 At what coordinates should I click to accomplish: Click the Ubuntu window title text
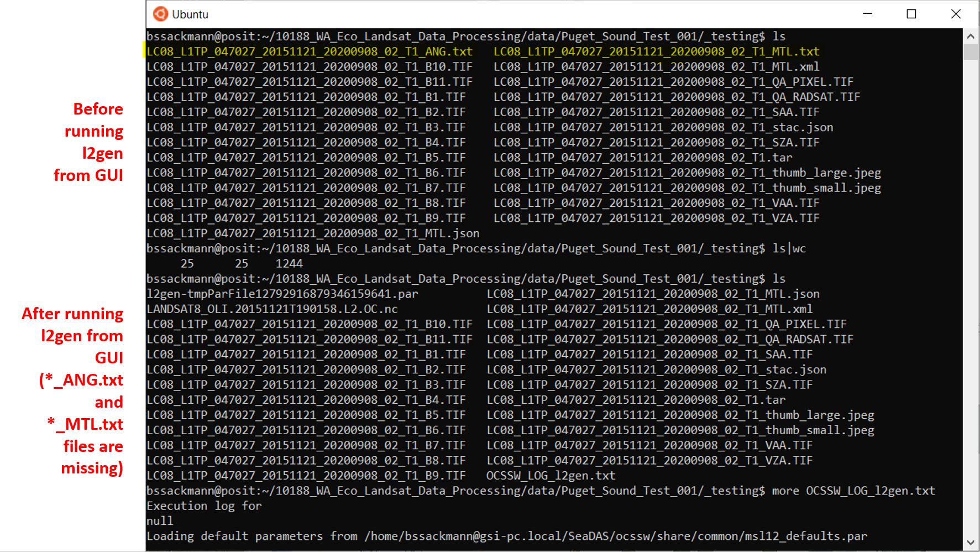(x=190, y=14)
